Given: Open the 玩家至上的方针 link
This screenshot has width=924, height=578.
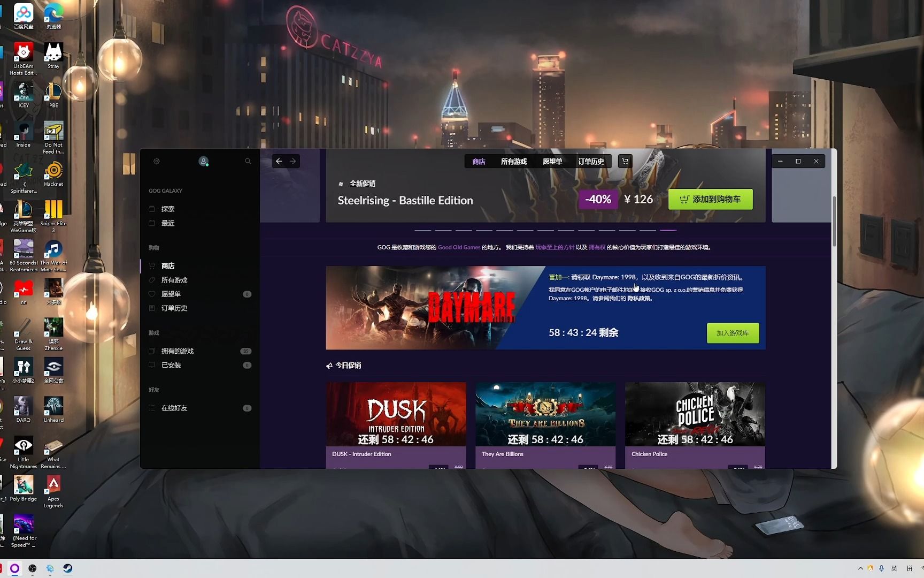Looking at the screenshot, I should click(x=555, y=247).
